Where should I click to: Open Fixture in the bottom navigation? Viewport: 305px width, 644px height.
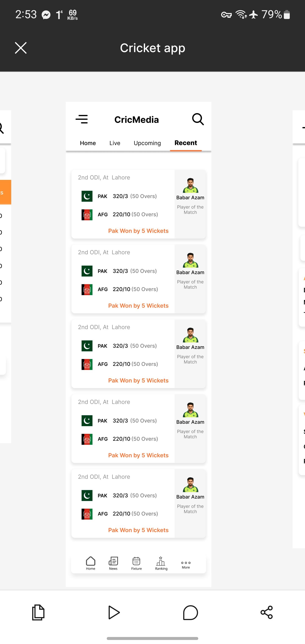coord(136,563)
